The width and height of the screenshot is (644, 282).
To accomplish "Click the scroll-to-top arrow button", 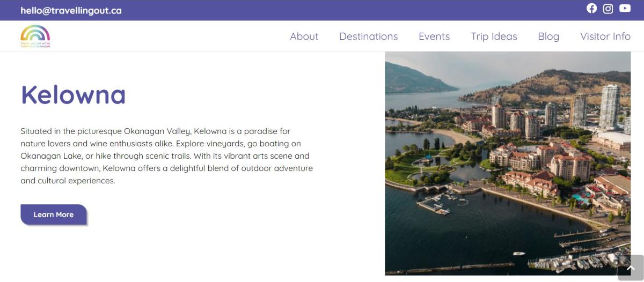I will click(631, 268).
